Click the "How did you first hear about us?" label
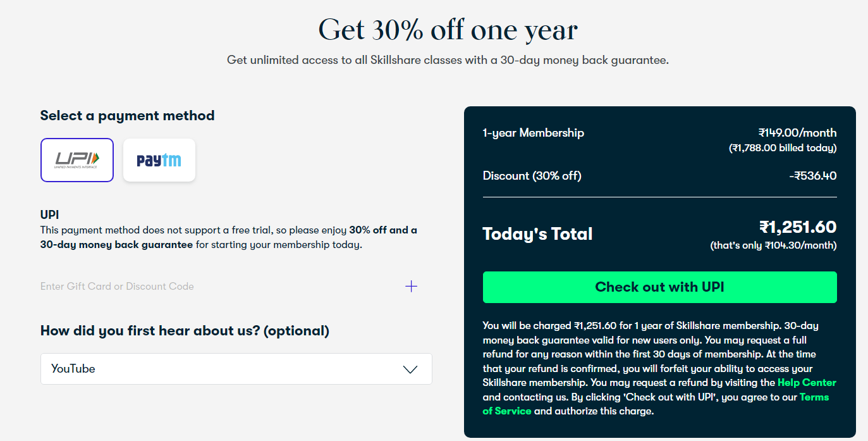 pos(185,331)
